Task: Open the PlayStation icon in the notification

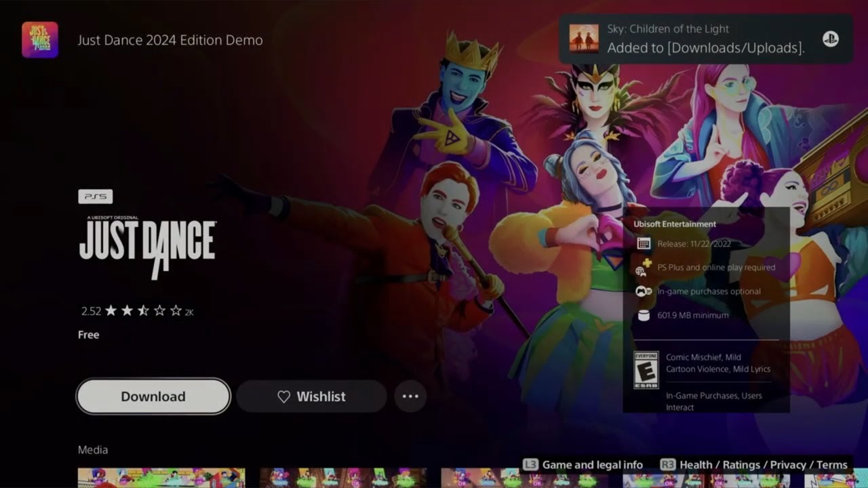Action: point(830,39)
